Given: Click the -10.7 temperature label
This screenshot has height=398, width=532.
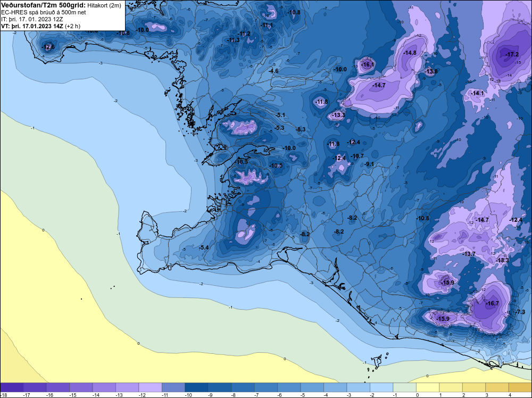Looking at the screenshot, I should (x=357, y=156).
